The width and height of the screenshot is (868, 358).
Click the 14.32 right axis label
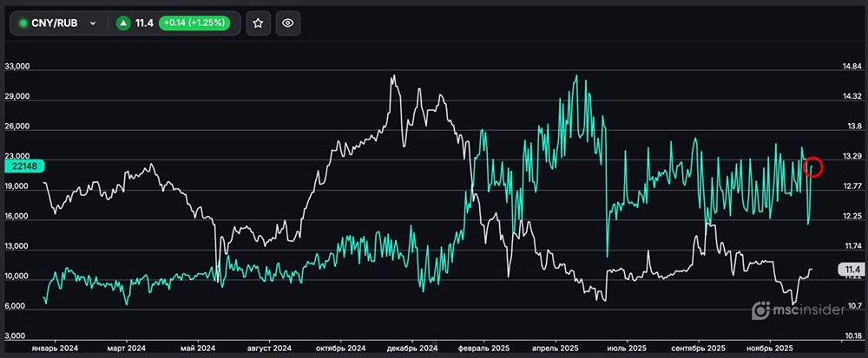(852, 97)
